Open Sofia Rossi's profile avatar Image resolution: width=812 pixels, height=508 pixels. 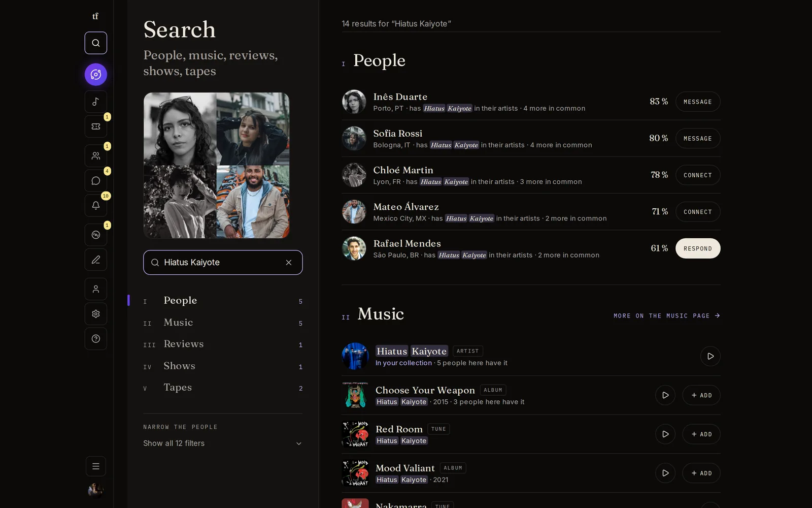click(x=354, y=139)
